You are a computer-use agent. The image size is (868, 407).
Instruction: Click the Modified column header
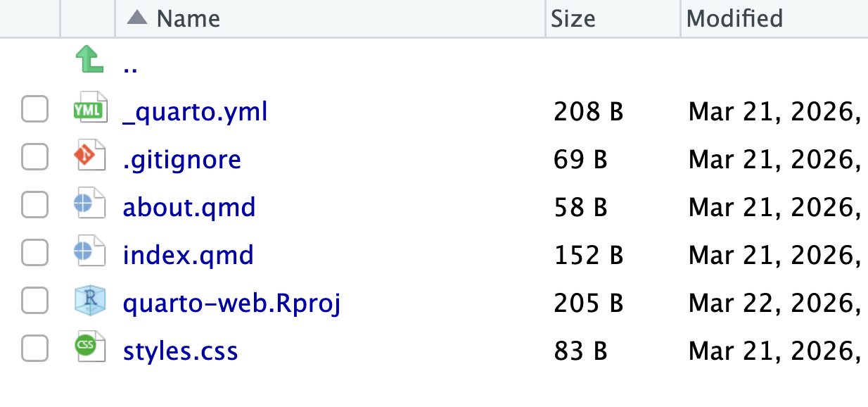[735, 18]
